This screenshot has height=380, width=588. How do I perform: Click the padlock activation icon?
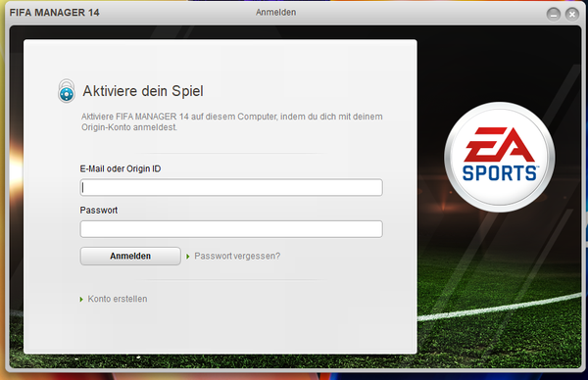(67, 91)
